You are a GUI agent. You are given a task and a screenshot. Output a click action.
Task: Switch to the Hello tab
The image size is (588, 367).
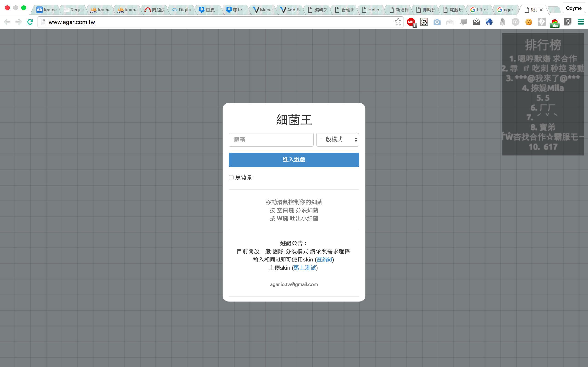coord(371,10)
